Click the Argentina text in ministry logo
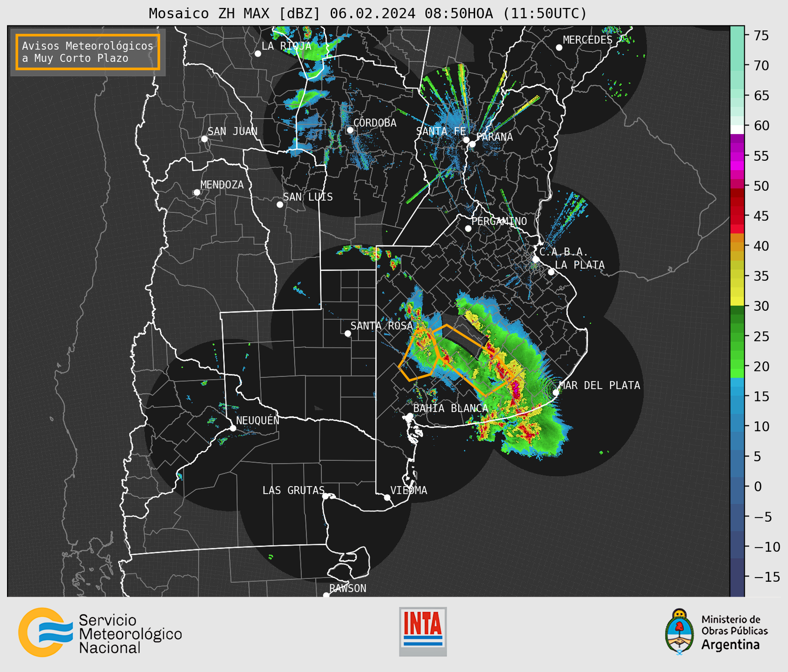The width and height of the screenshot is (788, 672). tap(731, 645)
